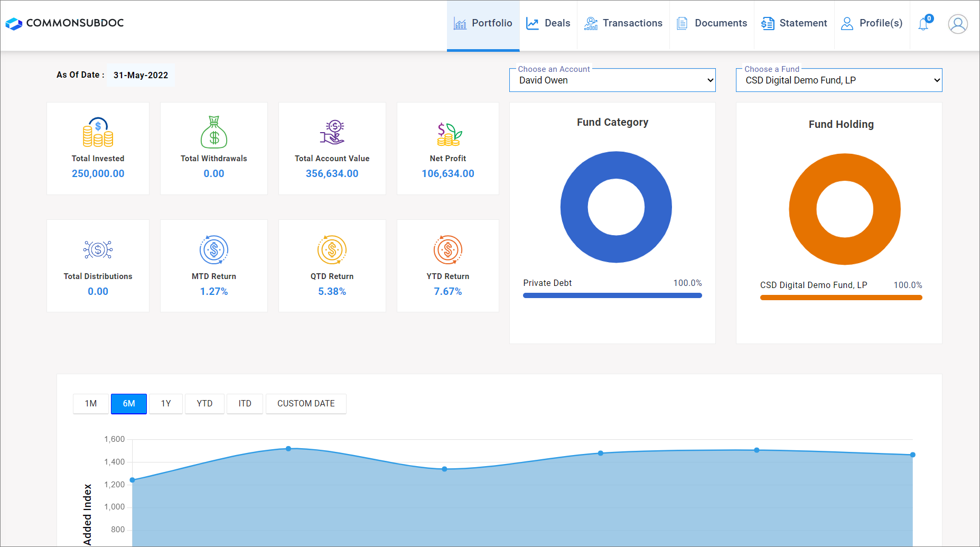Screen dimensions: 980x547
Task: Click the YTD Return dollar icon
Action: (448, 249)
